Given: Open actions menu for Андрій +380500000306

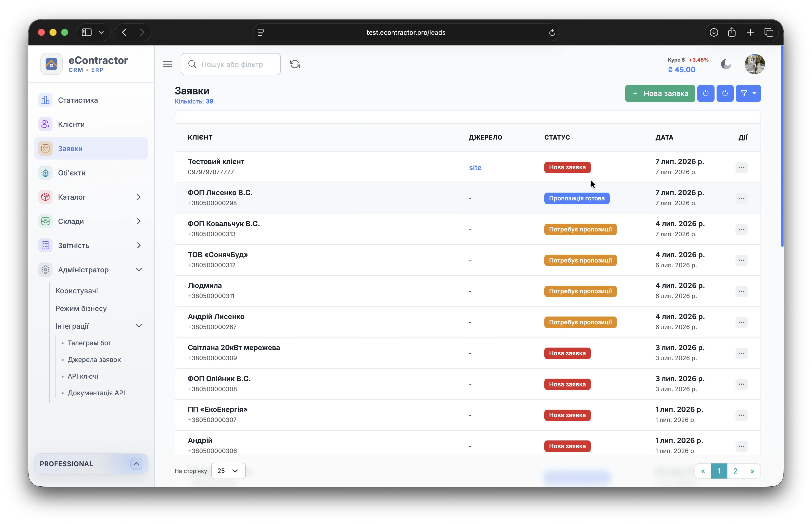Looking at the screenshot, I should 741,446.
